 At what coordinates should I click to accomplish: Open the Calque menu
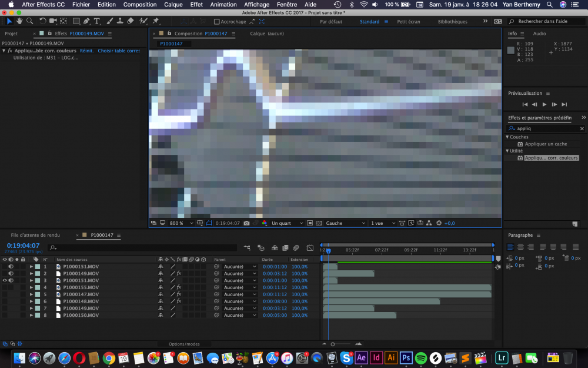pyautogui.click(x=173, y=4)
